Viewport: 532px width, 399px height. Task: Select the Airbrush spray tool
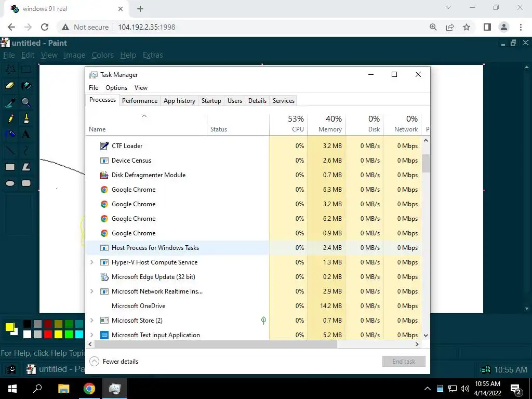pos(10,134)
